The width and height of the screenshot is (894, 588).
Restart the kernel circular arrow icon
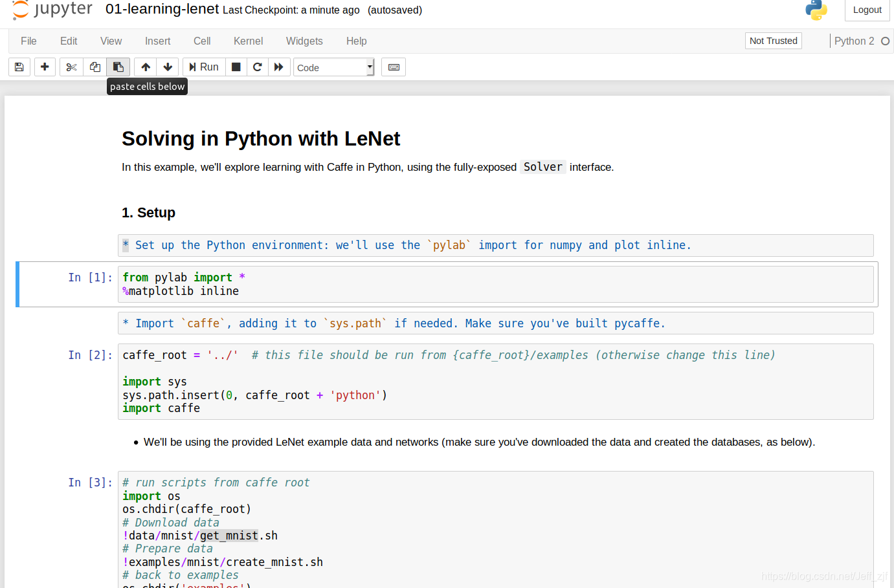coord(257,67)
